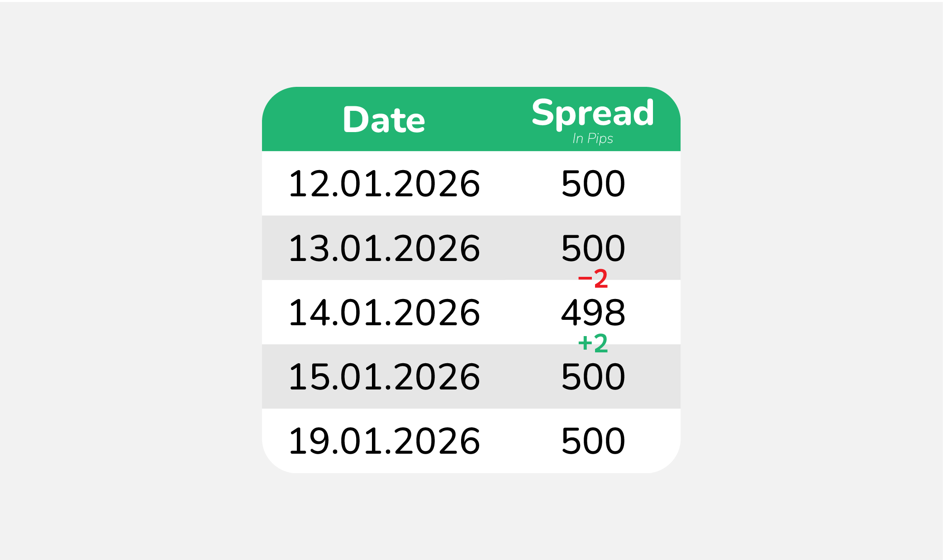Image resolution: width=943 pixels, height=560 pixels.
Task: Click the red −2 change indicator
Action: coord(593,279)
